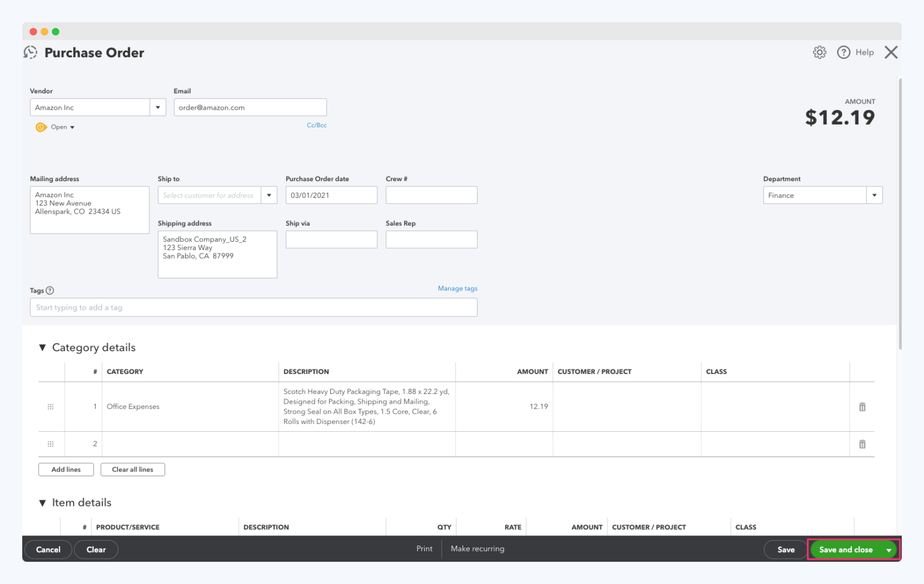Click the tag input field
Viewport: 924px width, 584px height.
pyautogui.click(x=253, y=307)
